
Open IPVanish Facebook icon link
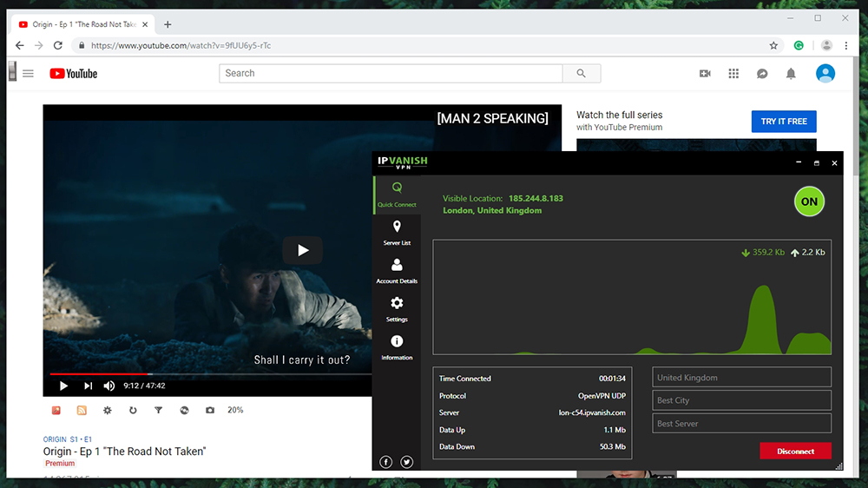(x=386, y=461)
